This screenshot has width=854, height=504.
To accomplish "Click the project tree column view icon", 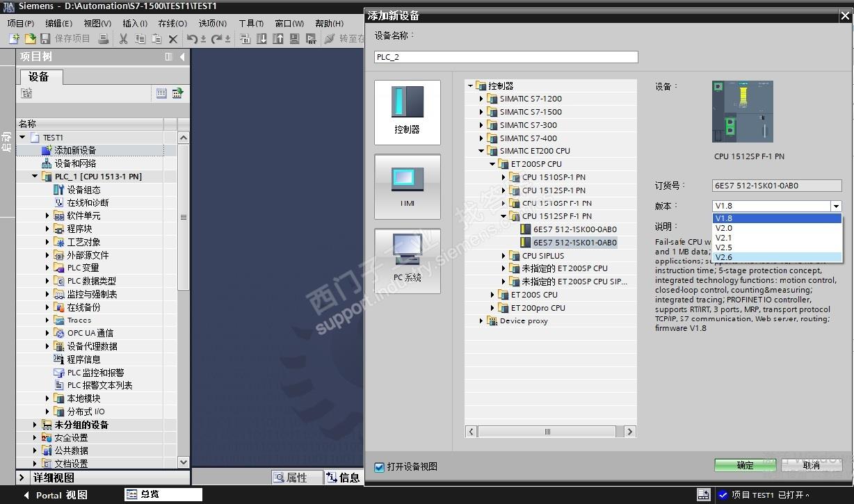I will tap(169, 57).
